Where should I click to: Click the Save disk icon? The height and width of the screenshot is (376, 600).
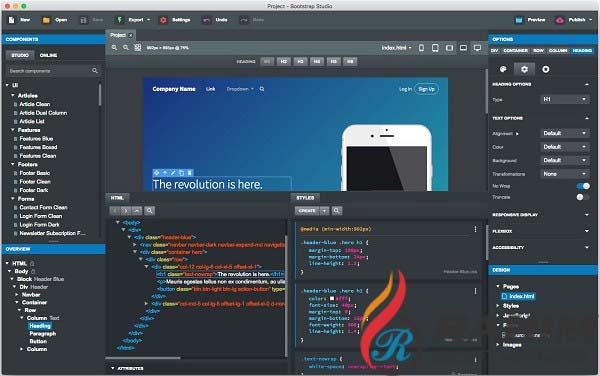[83, 20]
